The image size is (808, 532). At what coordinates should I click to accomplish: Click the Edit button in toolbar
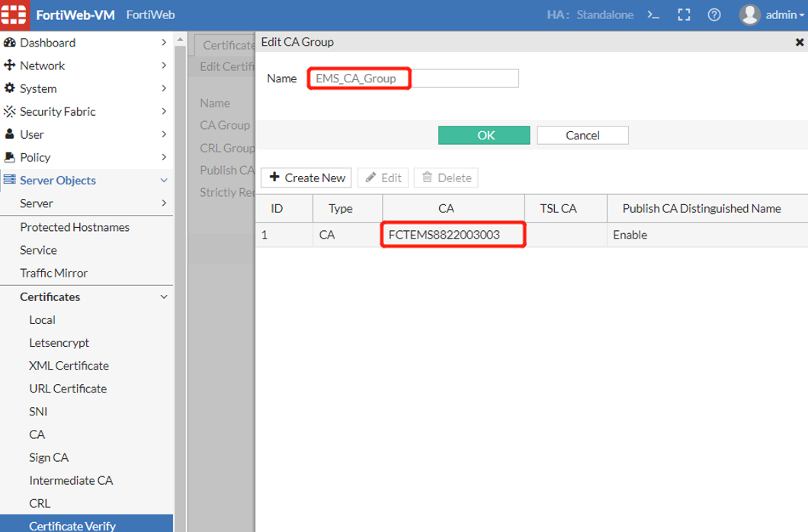pyautogui.click(x=383, y=178)
